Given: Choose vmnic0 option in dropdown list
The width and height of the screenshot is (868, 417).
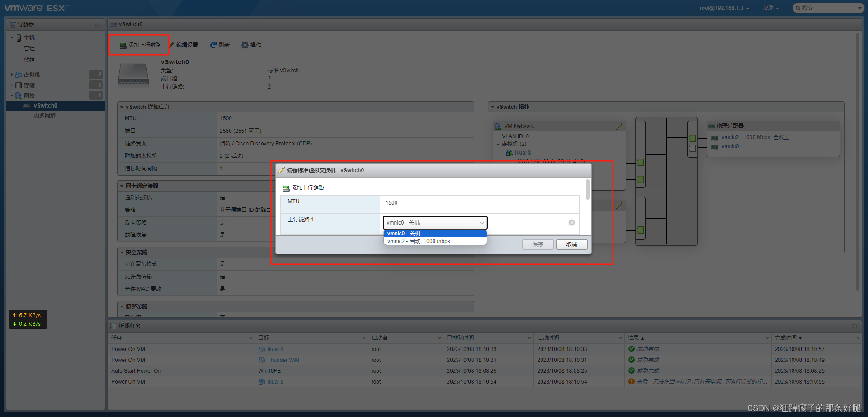Looking at the screenshot, I should click(x=435, y=234).
